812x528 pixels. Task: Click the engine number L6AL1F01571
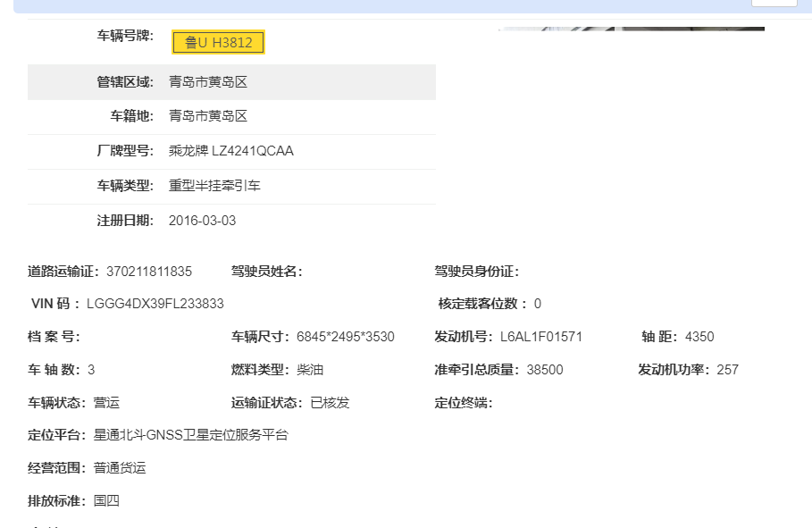(540, 337)
